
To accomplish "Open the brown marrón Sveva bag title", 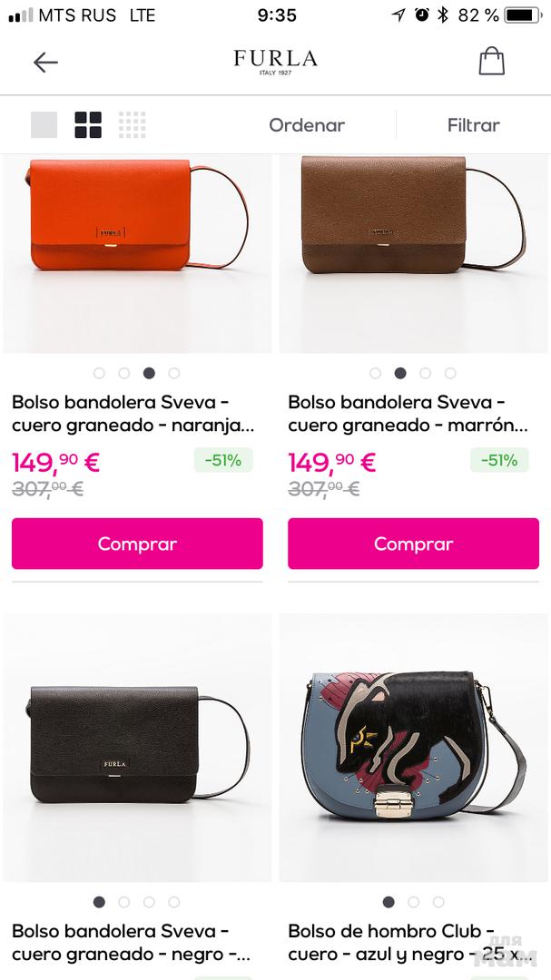I will pyautogui.click(x=408, y=414).
